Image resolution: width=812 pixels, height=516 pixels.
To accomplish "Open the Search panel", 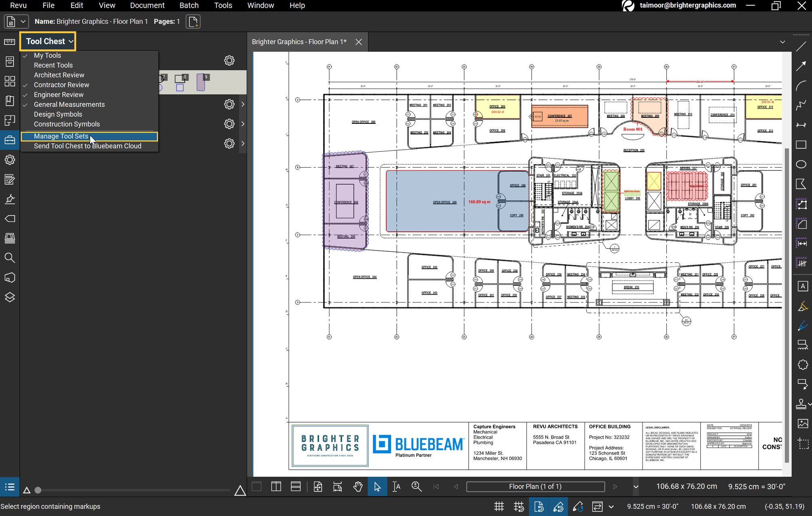I will (10, 258).
